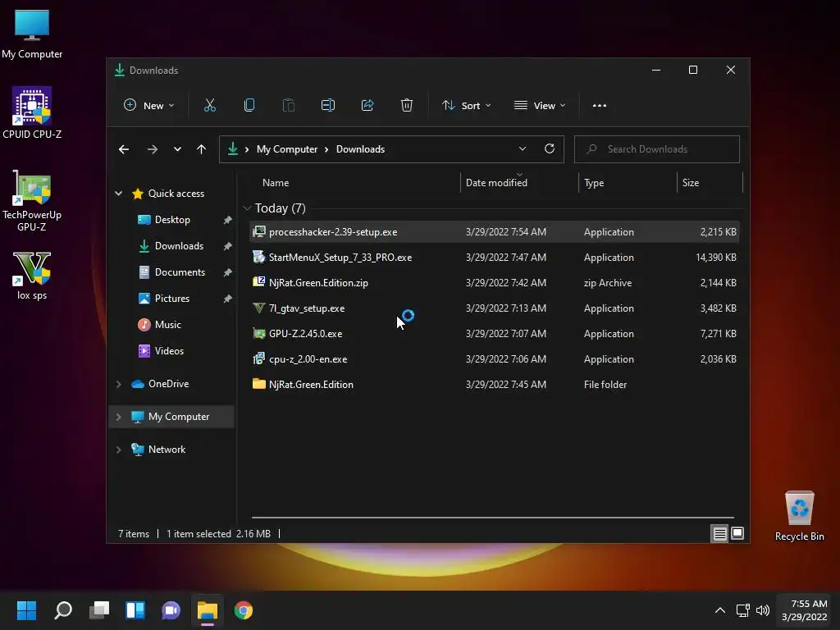
Task: Select Downloads in the navigation pane
Action: click(x=179, y=246)
